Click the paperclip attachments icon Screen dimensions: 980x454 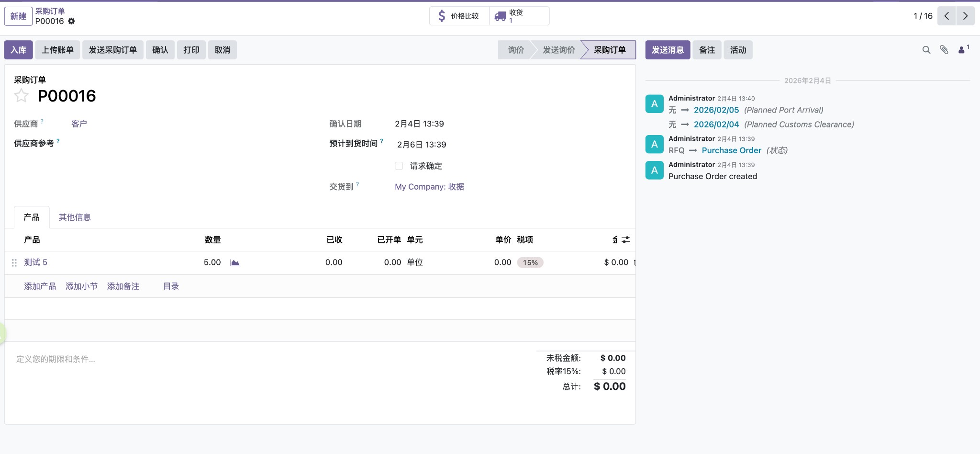(x=944, y=50)
